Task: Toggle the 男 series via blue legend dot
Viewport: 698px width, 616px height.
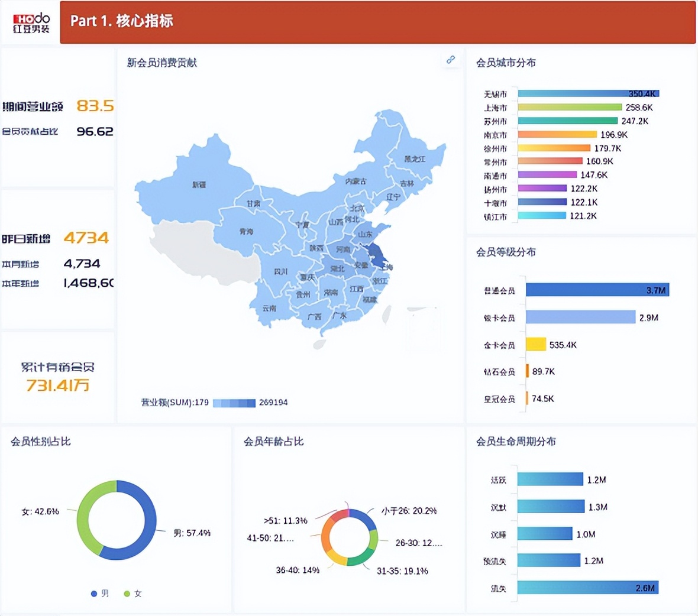Action: point(93,594)
